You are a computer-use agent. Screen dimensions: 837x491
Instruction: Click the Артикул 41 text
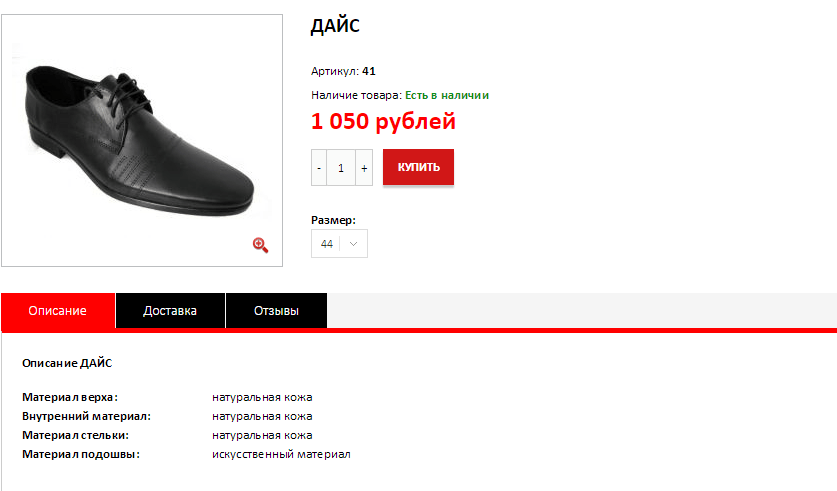point(343,71)
